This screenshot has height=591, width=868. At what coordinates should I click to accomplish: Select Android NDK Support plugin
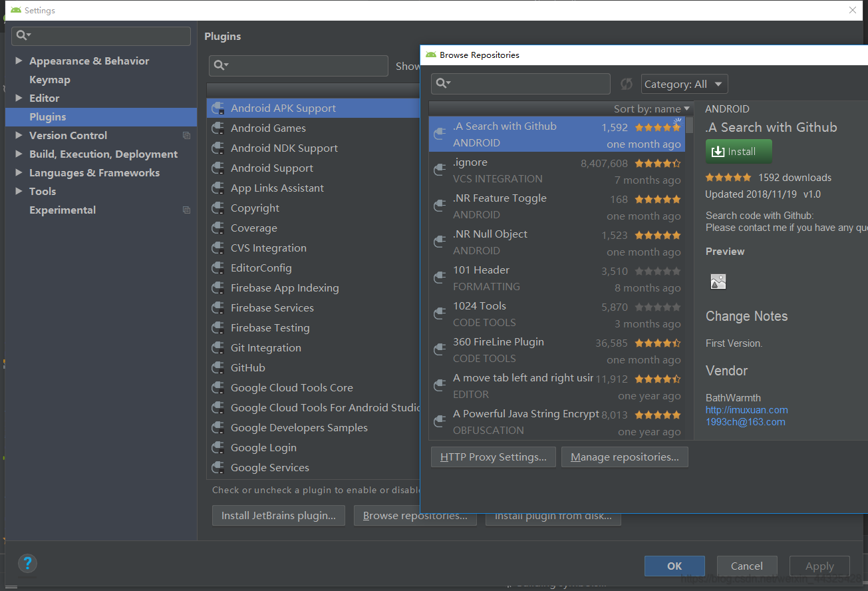[x=313, y=148]
